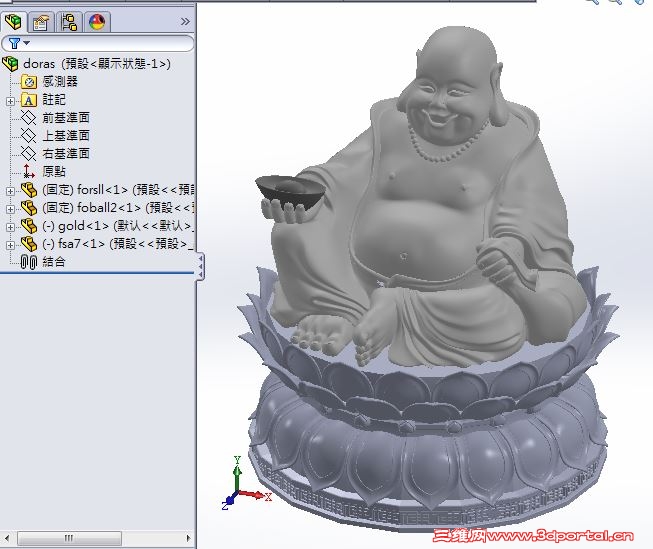Expand the forsll<1> component node

(10, 191)
